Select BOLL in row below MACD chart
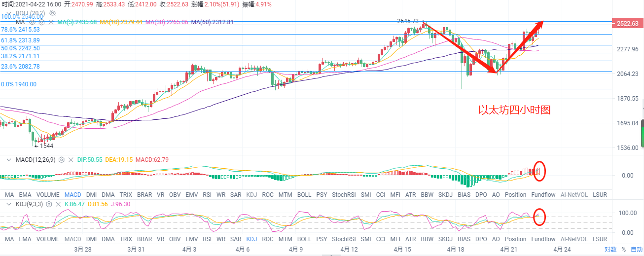Screen dimensions: 644x256 304,195
